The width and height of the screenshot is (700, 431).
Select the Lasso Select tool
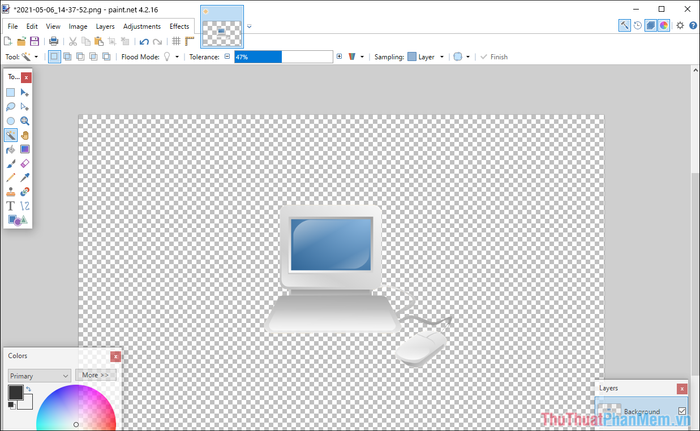pos(11,107)
